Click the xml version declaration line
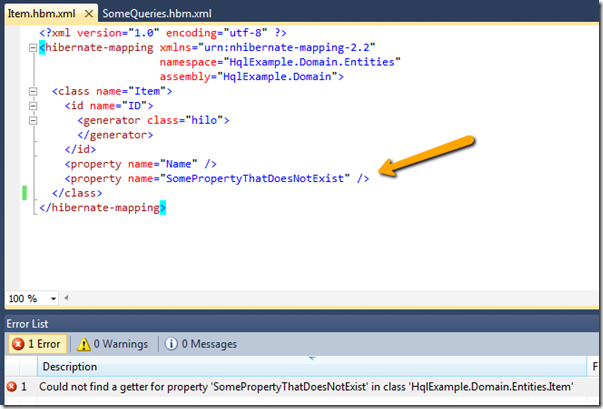 pos(163,33)
